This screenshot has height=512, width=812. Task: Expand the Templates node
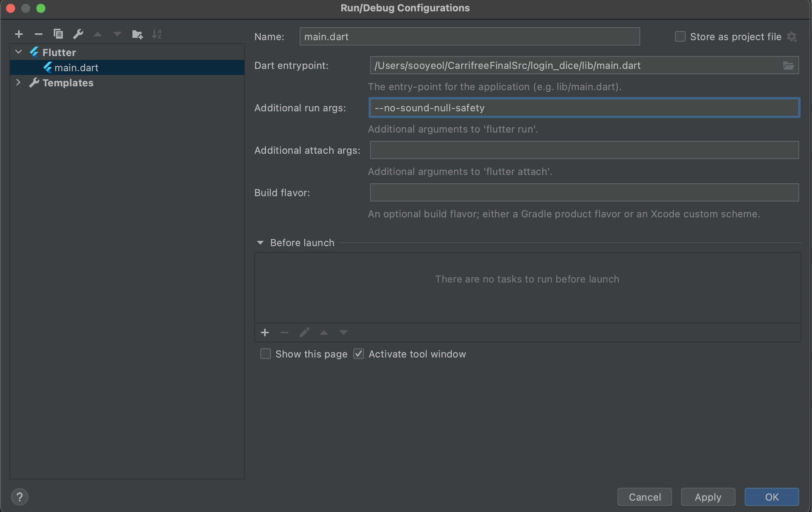click(19, 83)
